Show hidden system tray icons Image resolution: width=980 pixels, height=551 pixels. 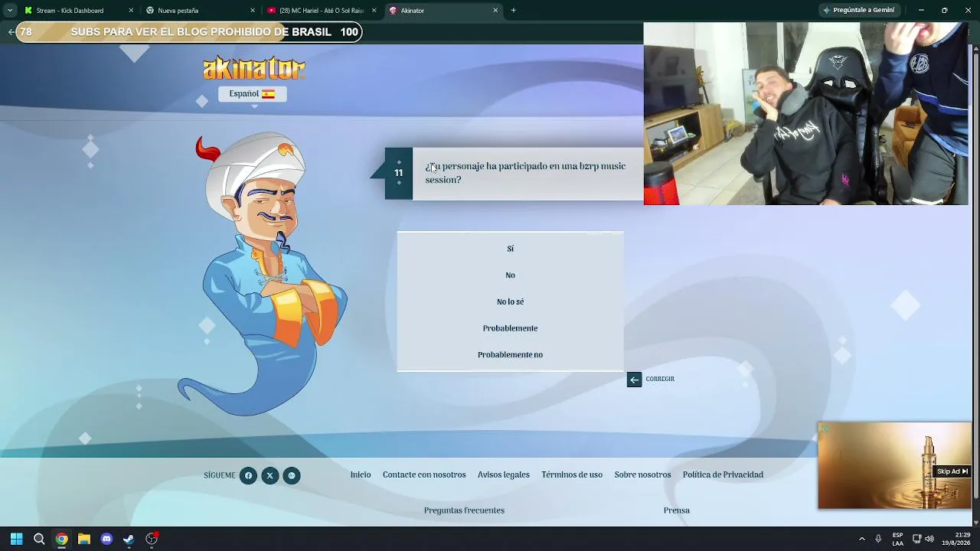click(861, 539)
